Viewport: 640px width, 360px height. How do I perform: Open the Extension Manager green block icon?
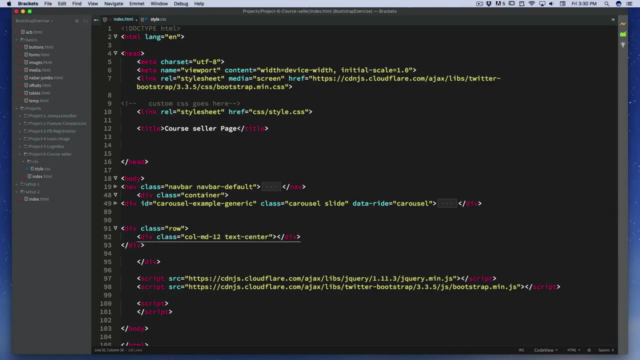click(623, 35)
